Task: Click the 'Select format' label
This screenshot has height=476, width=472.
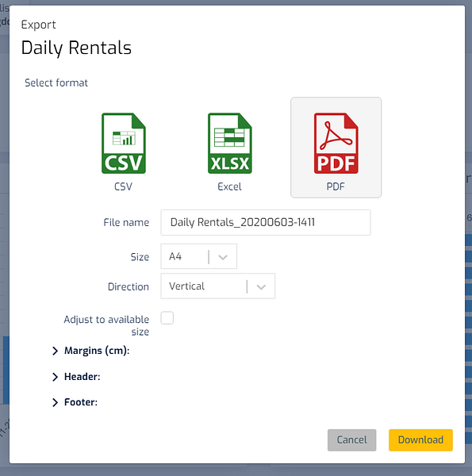Action: pyautogui.click(x=56, y=83)
